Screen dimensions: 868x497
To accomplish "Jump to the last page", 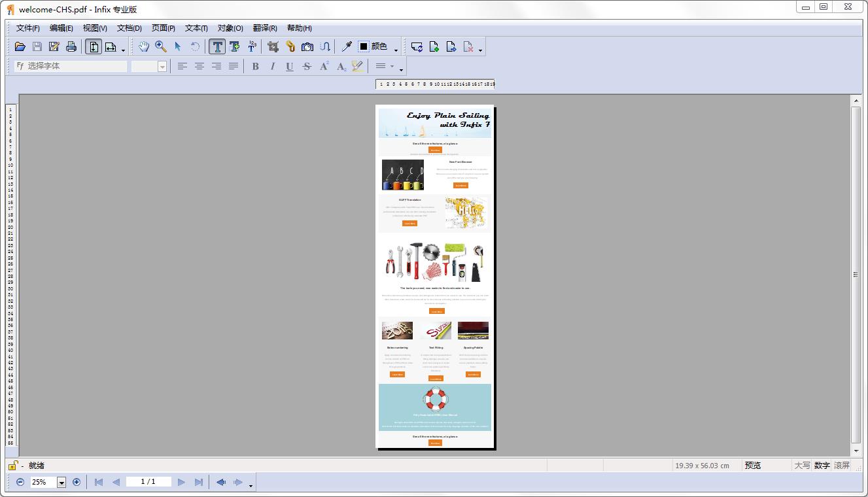I will pos(198,482).
